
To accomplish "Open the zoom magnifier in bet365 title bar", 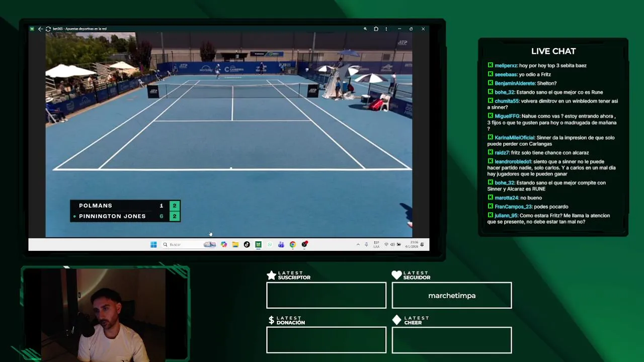I will point(365,29).
